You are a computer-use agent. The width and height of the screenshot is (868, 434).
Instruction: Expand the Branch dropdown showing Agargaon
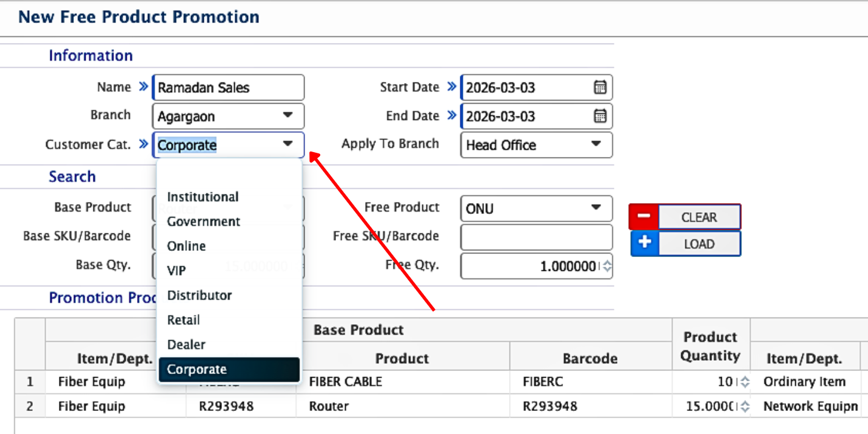coord(288,116)
